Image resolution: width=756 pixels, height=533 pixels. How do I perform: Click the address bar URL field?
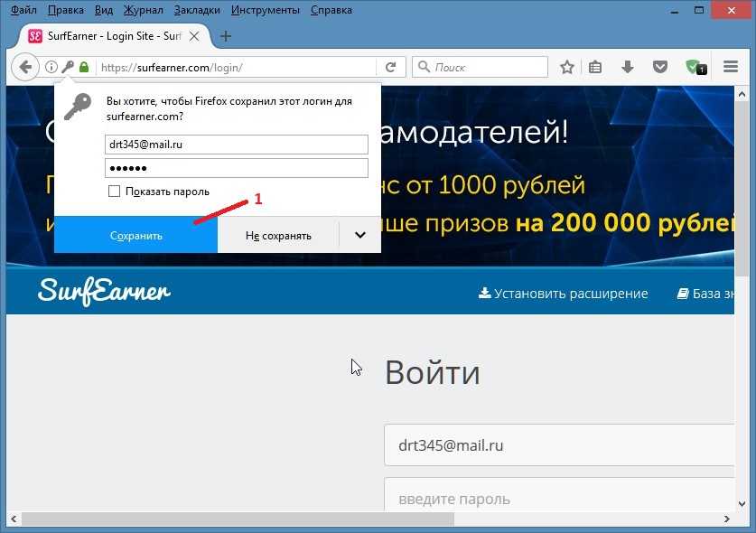tap(237, 67)
